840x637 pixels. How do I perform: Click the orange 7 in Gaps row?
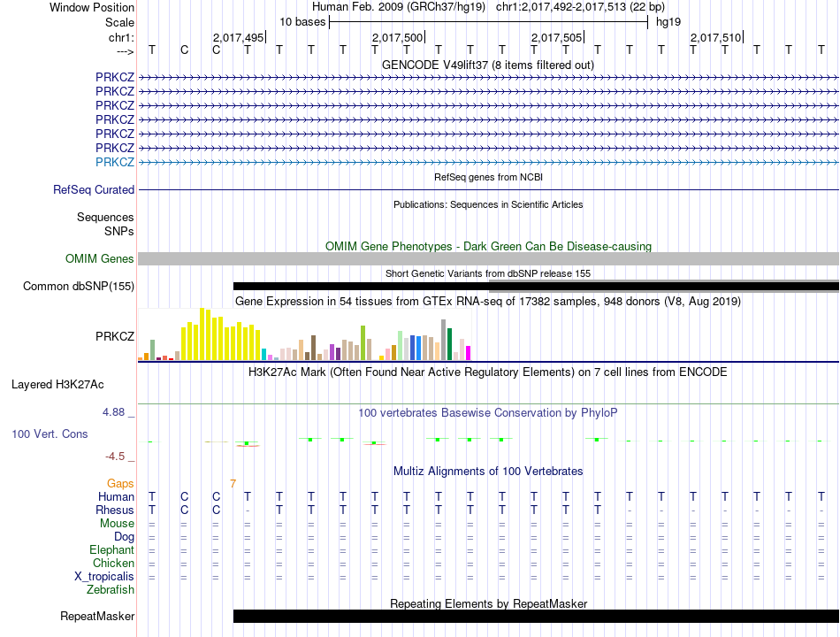pos(233,484)
